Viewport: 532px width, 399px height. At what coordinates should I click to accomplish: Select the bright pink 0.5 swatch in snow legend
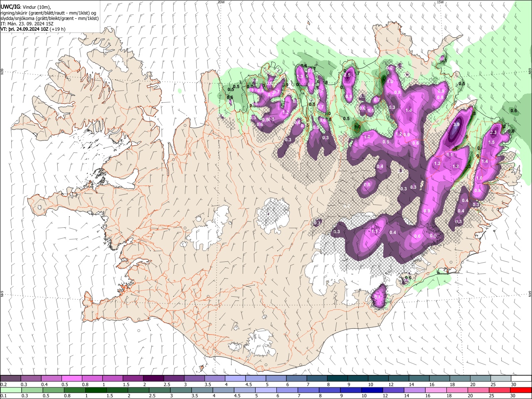tap(71, 379)
